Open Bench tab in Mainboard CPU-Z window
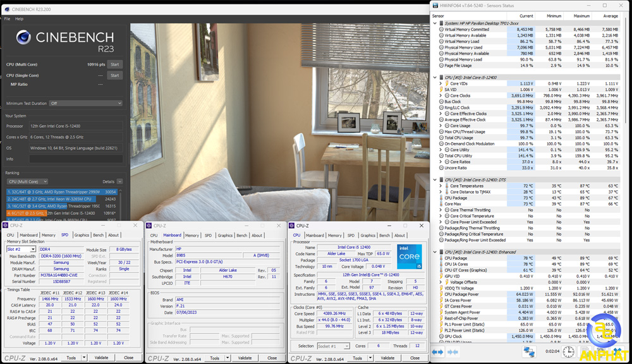 click(x=242, y=236)
